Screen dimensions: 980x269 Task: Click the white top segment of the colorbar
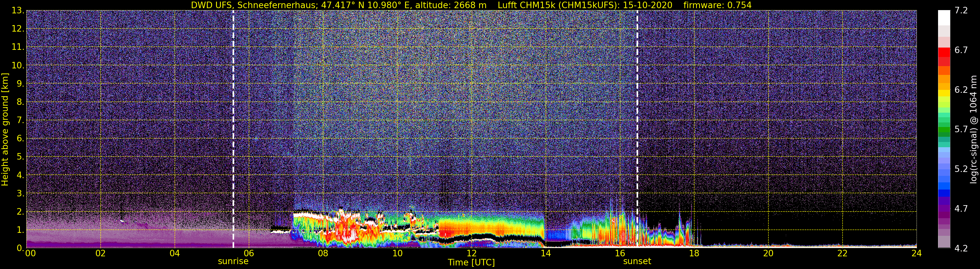[944, 18]
